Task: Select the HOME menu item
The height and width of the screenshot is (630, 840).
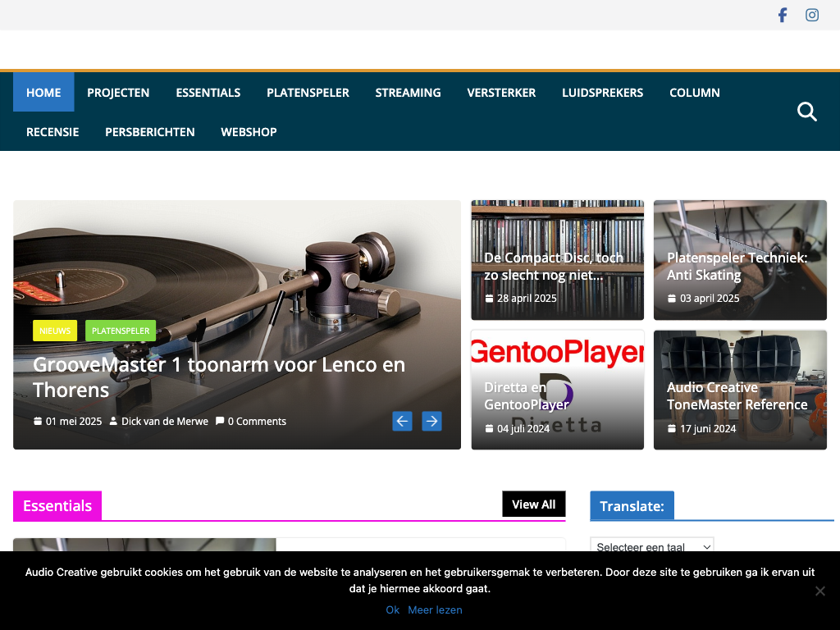Action: click(43, 92)
